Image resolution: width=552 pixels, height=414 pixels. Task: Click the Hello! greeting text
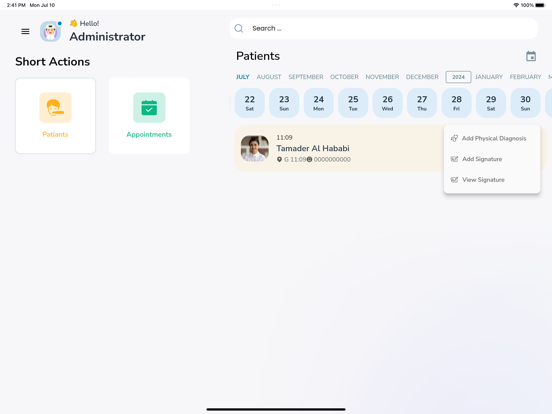tap(89, 24)
